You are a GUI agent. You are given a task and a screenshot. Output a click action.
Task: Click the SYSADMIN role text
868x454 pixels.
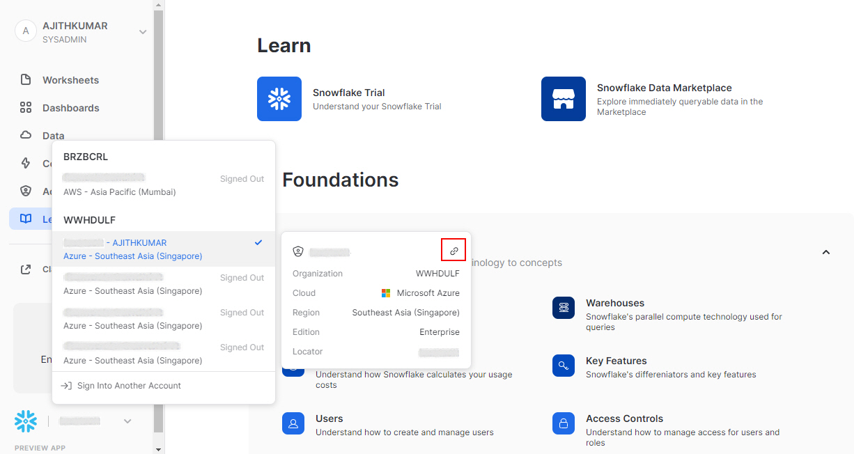65,40
